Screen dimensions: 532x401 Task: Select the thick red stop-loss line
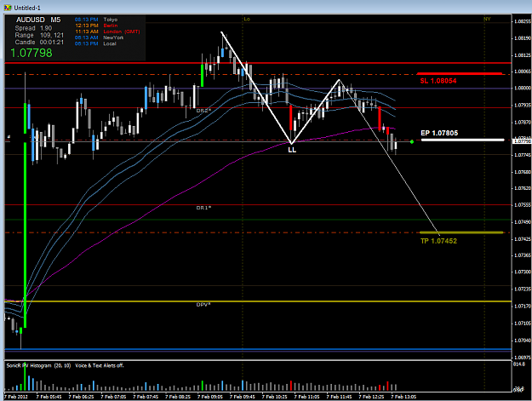click(x=460, y=73)
